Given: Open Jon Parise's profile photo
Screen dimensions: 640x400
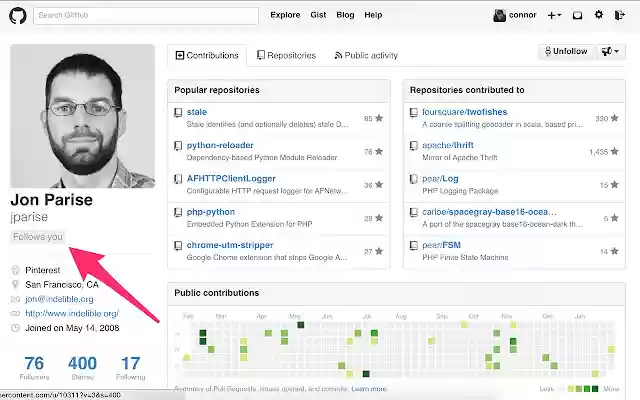Looking at the screenshot, I should (82, 116).
